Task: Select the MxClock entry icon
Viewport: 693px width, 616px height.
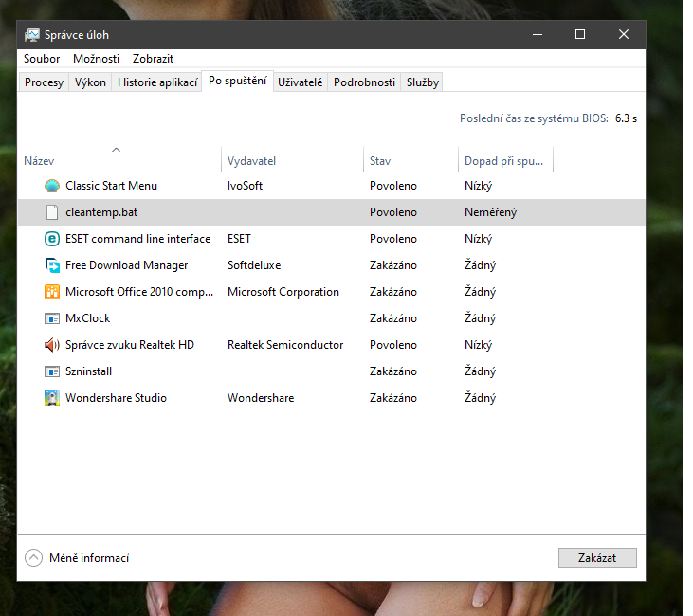Action: click(52, 318)
